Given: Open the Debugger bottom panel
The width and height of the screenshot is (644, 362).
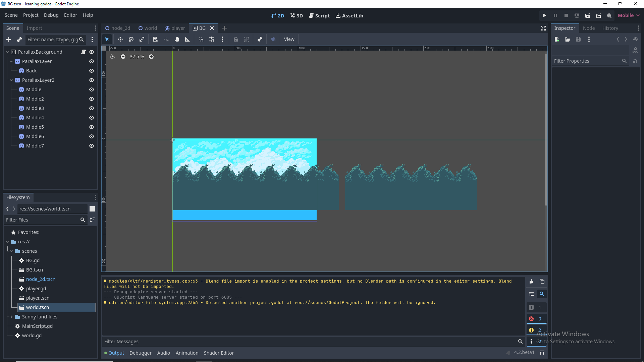Looking at the screenshot, I should (x=141, y=353).
